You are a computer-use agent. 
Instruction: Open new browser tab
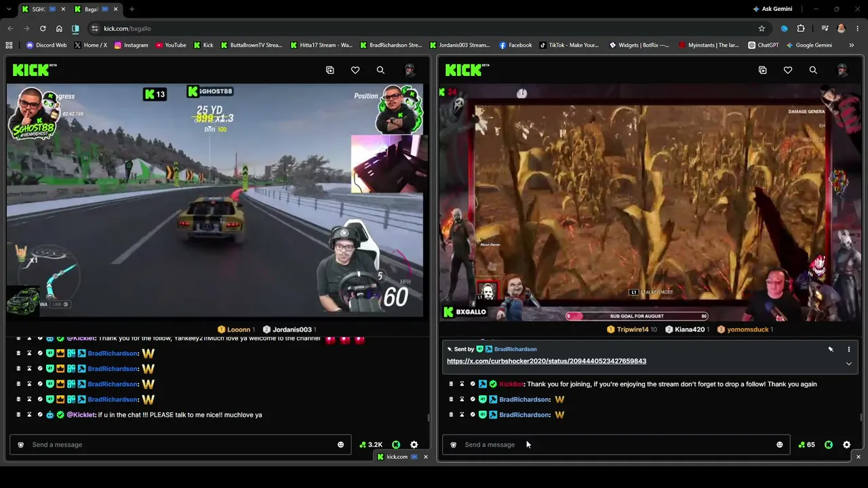132,9
